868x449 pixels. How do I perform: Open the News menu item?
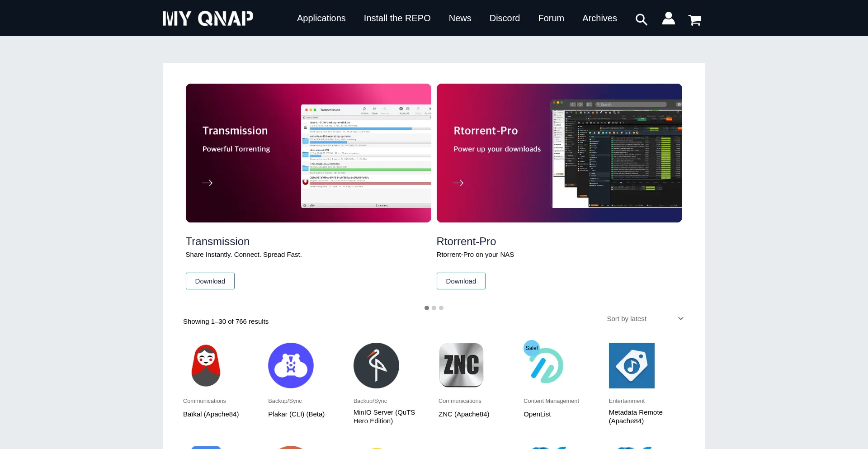460,18
